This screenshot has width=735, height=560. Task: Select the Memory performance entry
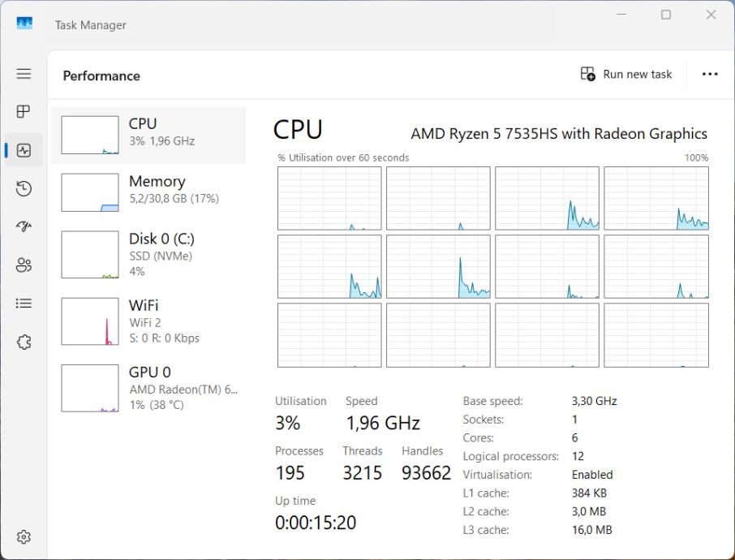148,192
